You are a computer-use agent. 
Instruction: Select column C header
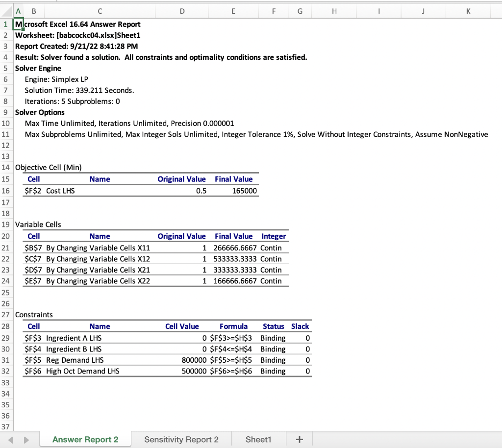coord(100,11)
